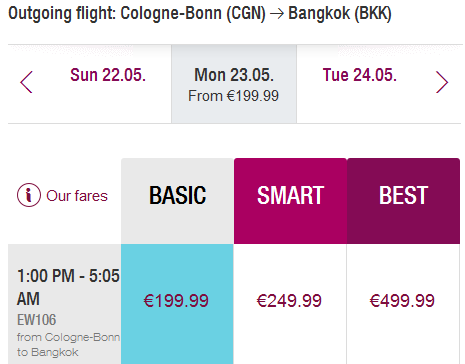
Task: Go to previous dates with left arrow
Action: (x=26, y=82)
